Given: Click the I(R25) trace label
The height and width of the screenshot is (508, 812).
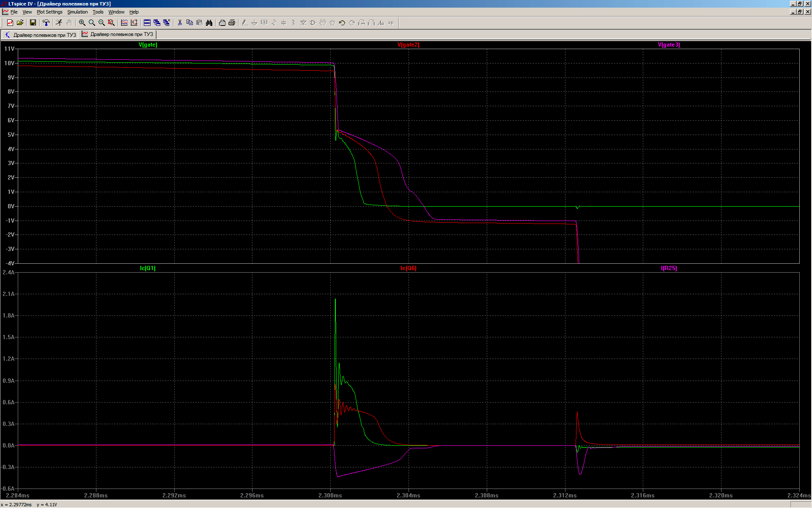Looking at the screenshot, I should tap(669, 268).
